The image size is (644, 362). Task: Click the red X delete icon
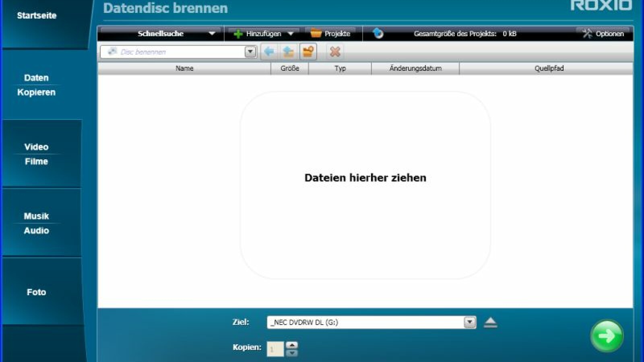tap(335, 52)
